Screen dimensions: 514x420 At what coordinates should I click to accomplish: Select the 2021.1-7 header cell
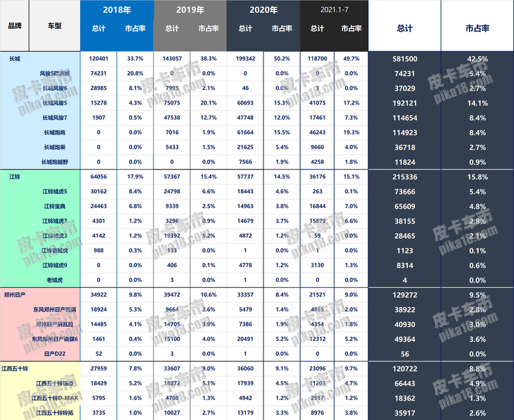click(x=334, y=10)
